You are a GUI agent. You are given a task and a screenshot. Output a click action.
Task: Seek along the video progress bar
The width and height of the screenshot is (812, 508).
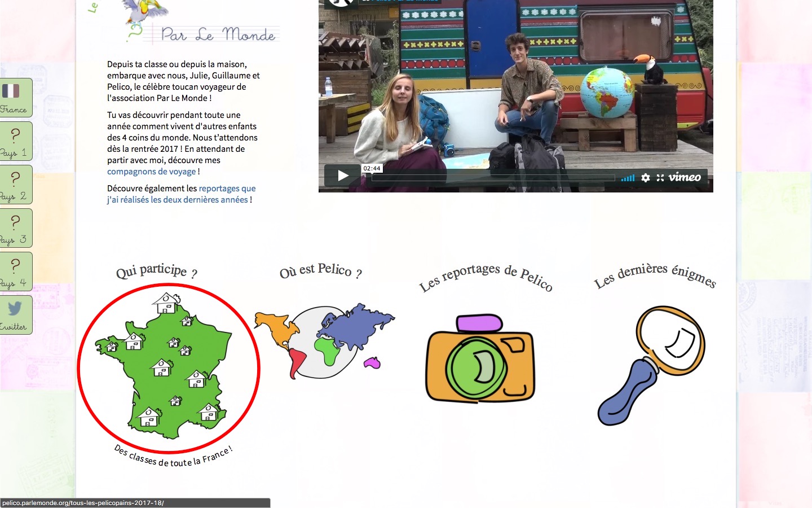pyautogui.click(x=493, y=178)
